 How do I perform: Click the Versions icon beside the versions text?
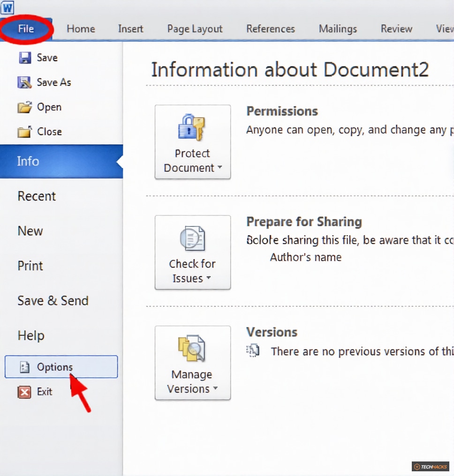[x=253, y=350]
